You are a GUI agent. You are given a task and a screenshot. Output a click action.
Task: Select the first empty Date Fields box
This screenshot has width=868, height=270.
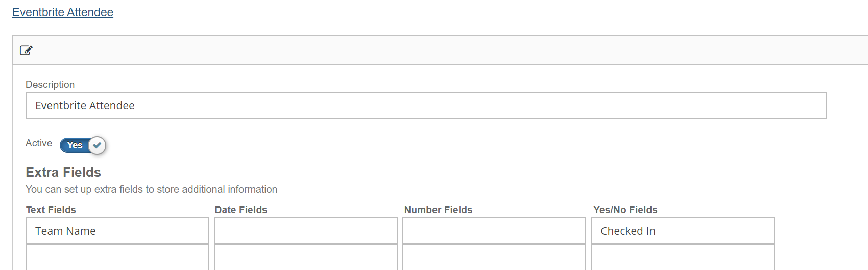click(x=306, y=231)
